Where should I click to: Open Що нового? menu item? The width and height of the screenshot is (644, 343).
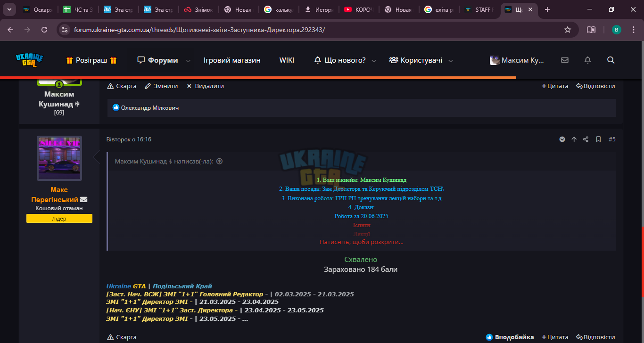pyautogui.click(x=340, y=60)
